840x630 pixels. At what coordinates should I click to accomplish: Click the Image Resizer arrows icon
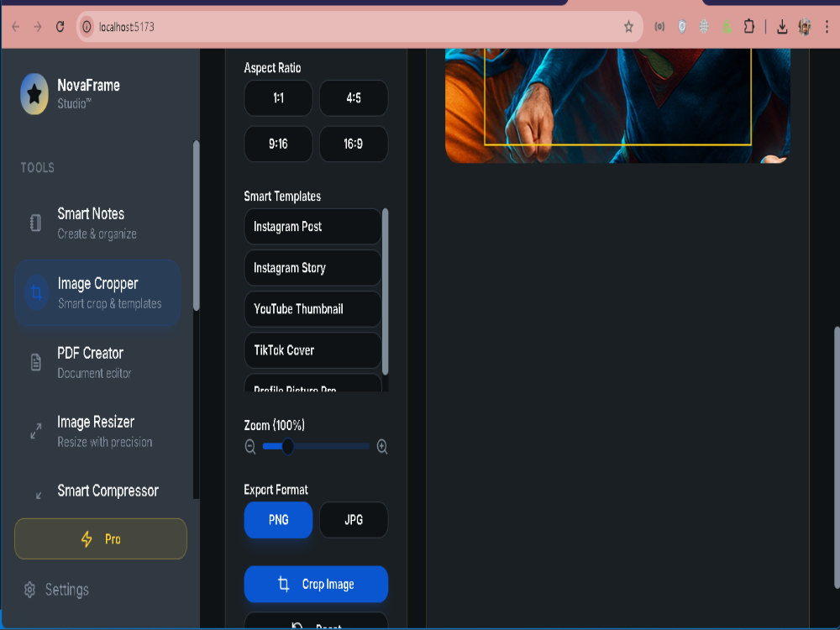[x=36, y=431]
